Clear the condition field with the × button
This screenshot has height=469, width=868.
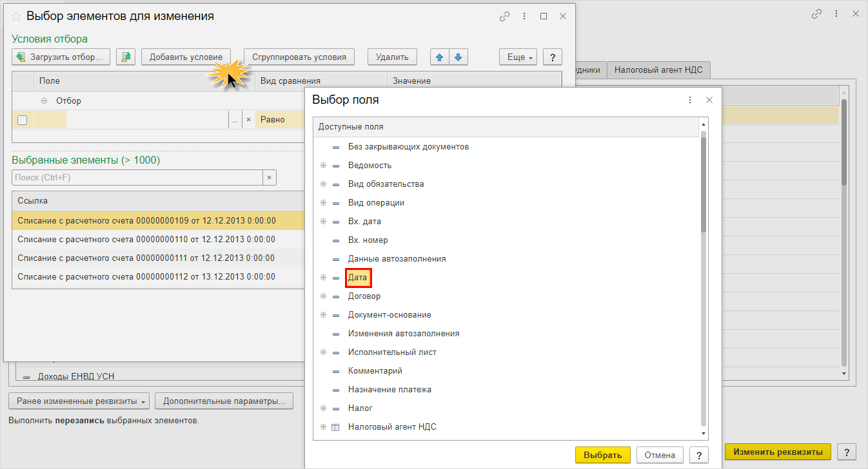point(248,120)
